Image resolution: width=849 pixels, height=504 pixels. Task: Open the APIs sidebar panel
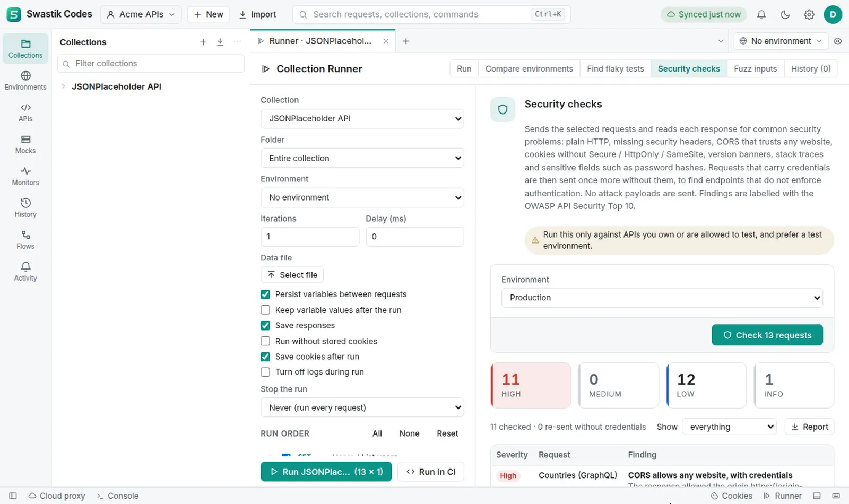pyautogui.click(x=25, y=112)
